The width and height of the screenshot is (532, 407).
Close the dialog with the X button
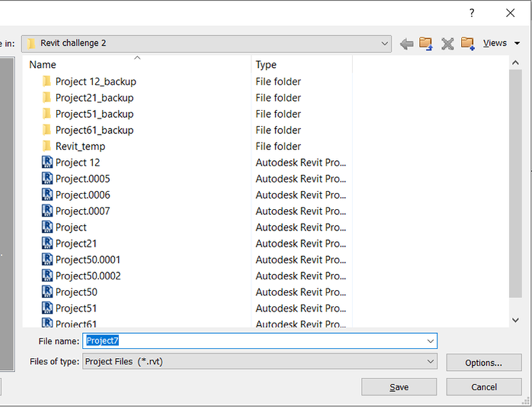pos(510,13)
